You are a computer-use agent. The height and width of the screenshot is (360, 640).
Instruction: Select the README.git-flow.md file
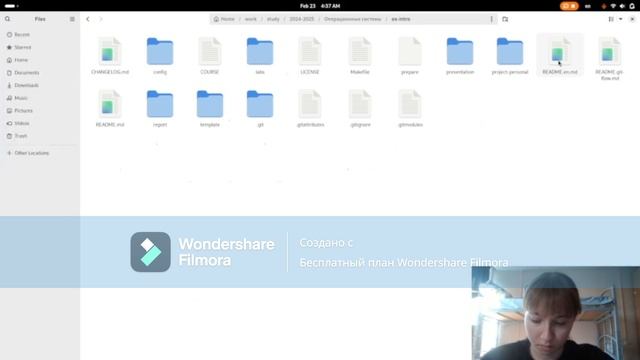[610, 59]
